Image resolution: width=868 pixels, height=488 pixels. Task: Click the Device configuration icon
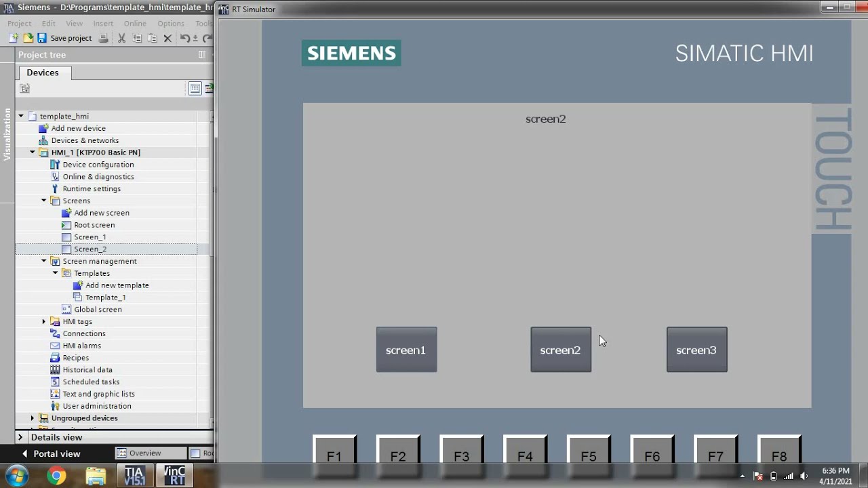[x=55, y=164]
